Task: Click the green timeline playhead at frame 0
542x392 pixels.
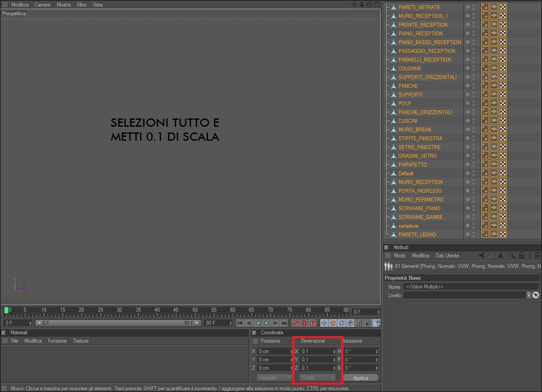Action: [x=7, y=310]
